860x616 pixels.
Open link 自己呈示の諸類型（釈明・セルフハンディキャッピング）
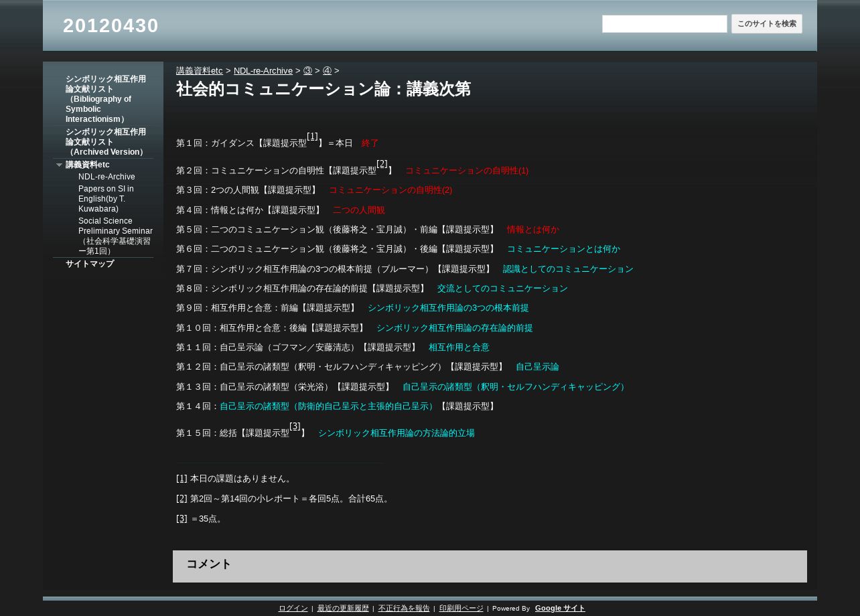click(516, 387)
